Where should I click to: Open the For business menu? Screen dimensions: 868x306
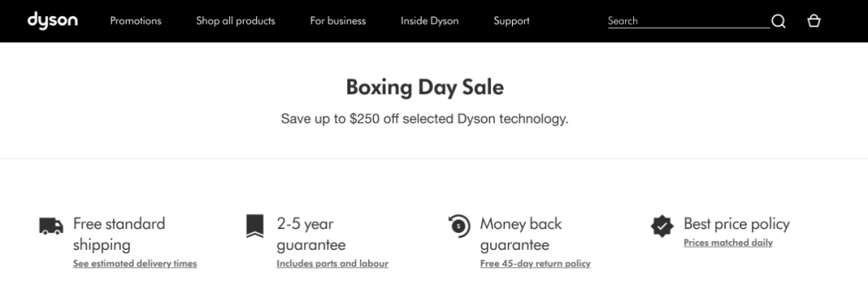[338, 21]
